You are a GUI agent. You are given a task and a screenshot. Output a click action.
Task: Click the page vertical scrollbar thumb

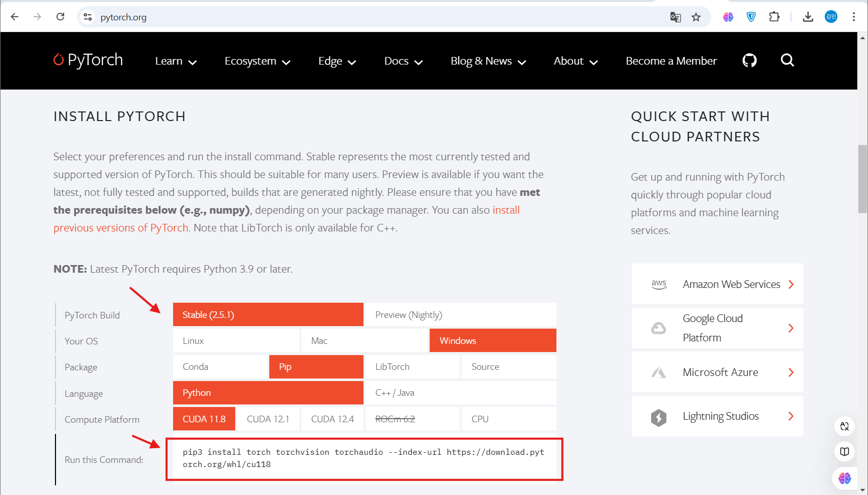click(x=862, y=179)
